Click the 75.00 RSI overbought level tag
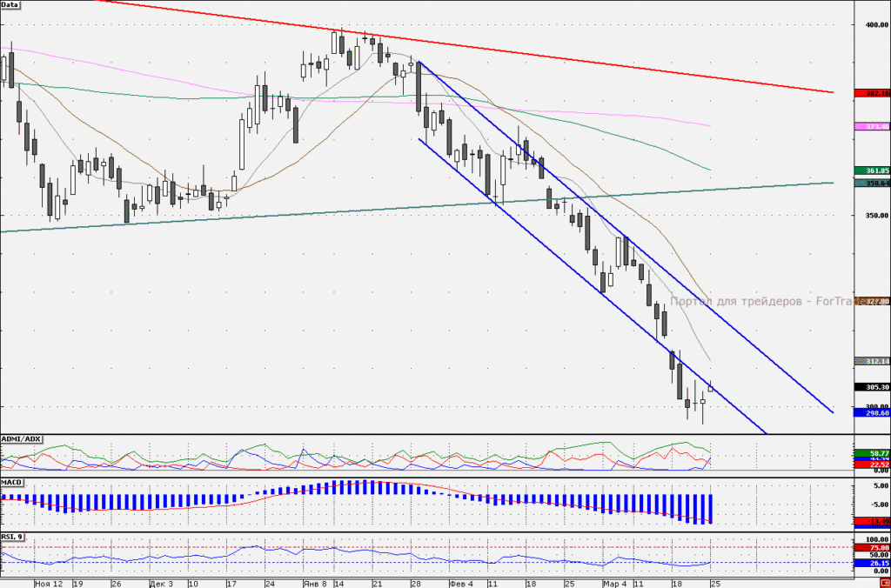 coord(872,548)
